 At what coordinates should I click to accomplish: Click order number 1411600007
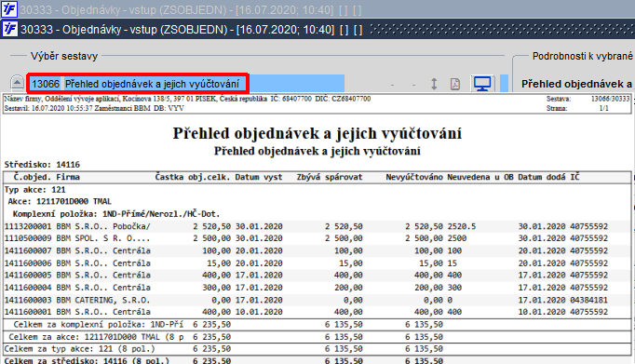coord(28,250)
